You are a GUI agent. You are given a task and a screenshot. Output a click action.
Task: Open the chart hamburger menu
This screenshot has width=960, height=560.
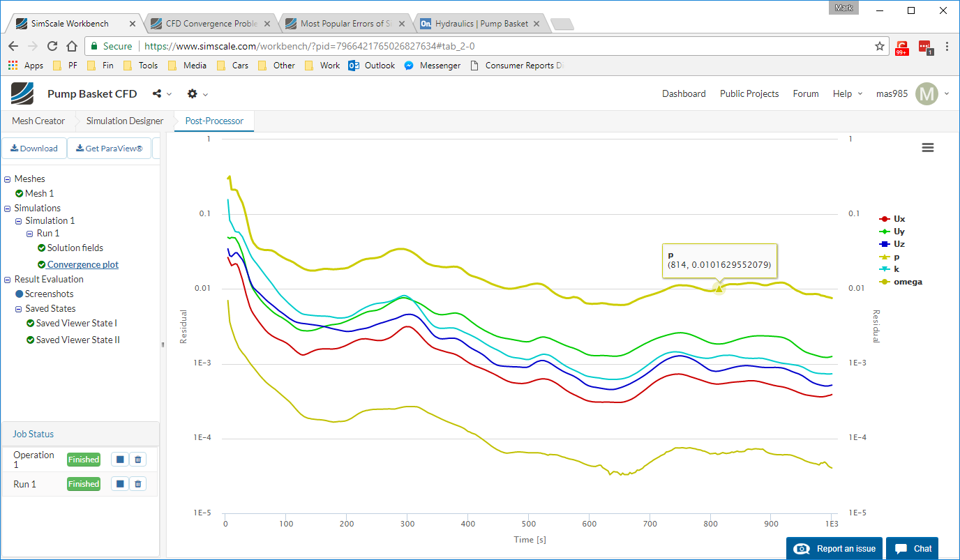click(x=927, y=148)
